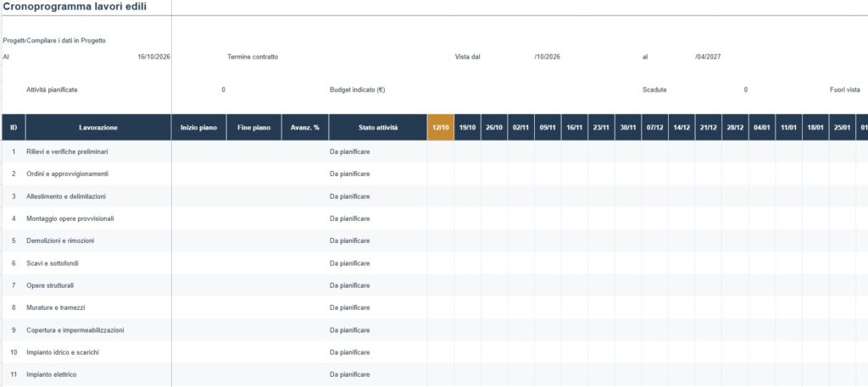
Task: Select 'Murature e tramezzi' cell
Action: (x=98, y=307)
